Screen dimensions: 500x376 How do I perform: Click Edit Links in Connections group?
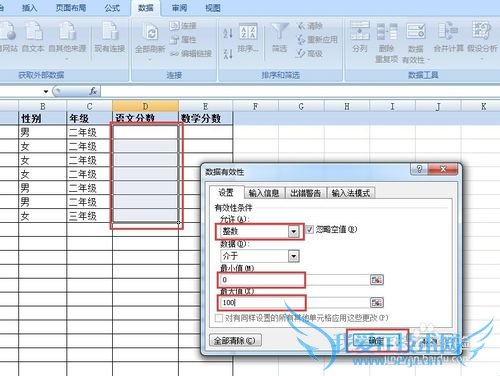pos(191,53)
